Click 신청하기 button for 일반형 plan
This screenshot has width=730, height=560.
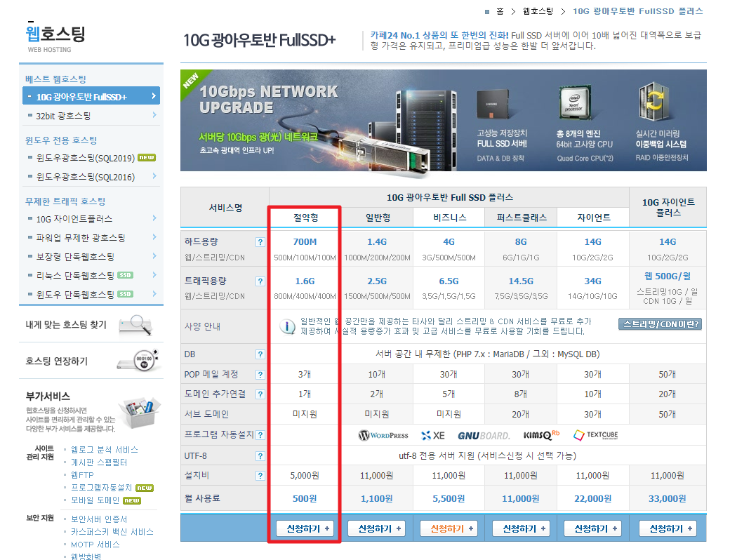377,528
